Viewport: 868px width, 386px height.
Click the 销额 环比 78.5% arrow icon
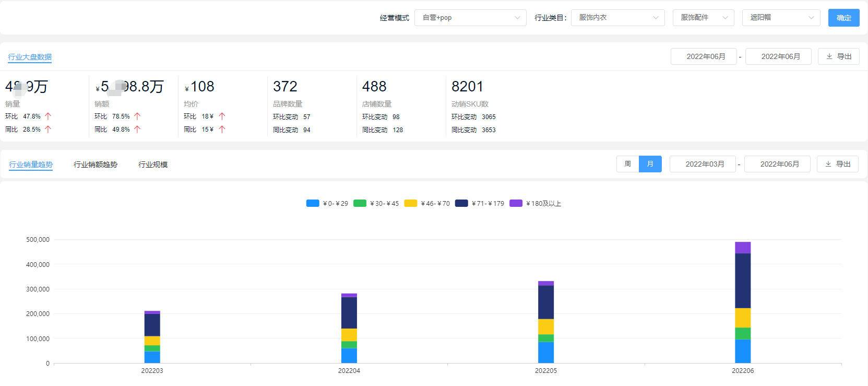137,116
